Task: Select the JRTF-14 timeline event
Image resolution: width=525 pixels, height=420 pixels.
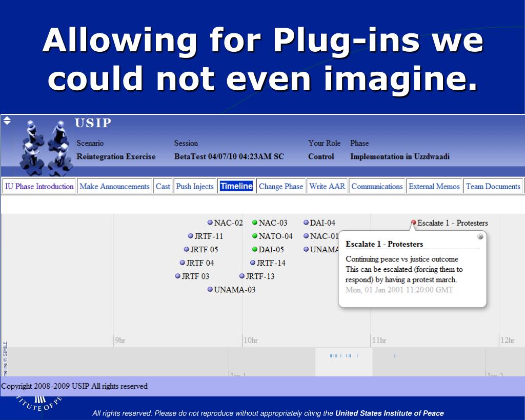Action: (x=268, y=263)
